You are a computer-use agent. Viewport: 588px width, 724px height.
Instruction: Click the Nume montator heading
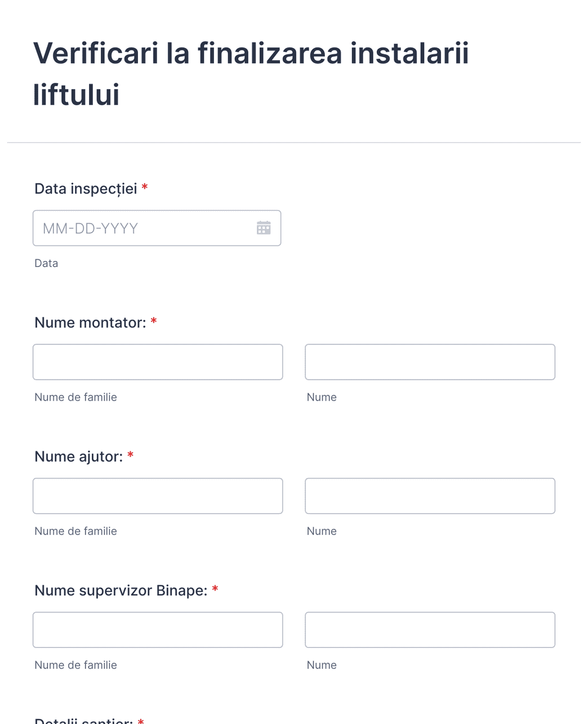(89, 322)
